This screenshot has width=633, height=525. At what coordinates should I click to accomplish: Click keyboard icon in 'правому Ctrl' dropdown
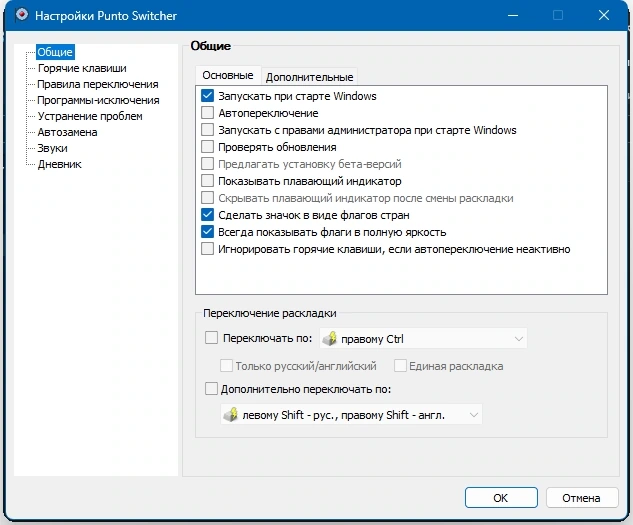[330, 338]
